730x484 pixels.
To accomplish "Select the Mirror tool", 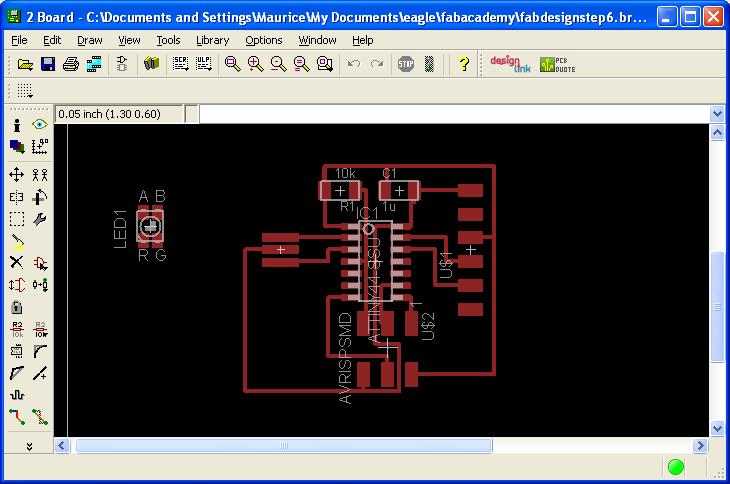I will [16, 197].
